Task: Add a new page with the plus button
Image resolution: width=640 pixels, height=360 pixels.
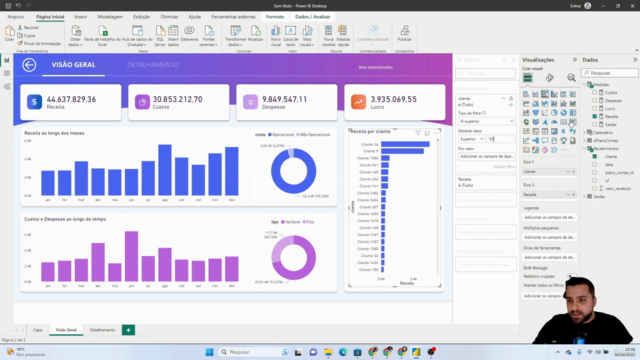Action: click(128, 330)
